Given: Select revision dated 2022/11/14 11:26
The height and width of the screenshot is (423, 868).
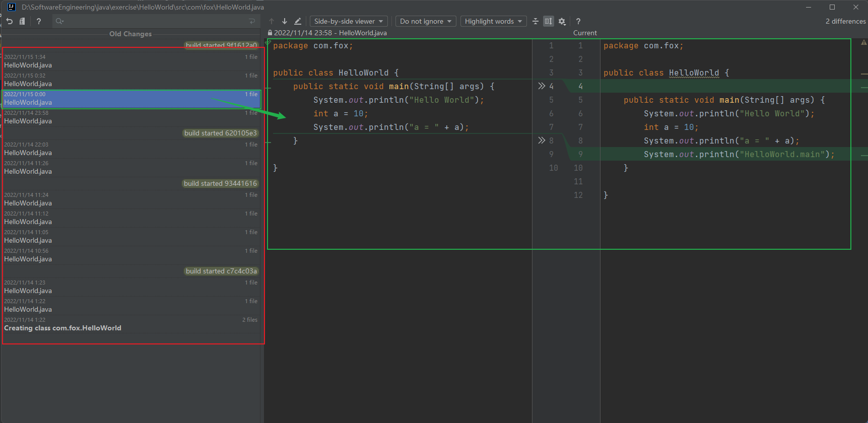Looking at the screenshot, I should pyautogui.click(x=130, y=168).
